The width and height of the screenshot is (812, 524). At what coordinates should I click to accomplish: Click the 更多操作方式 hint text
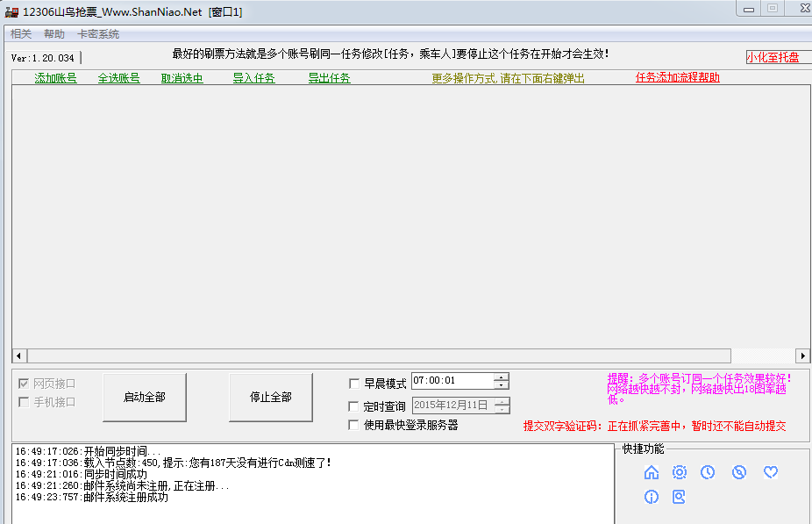click(x=508, y=78)
